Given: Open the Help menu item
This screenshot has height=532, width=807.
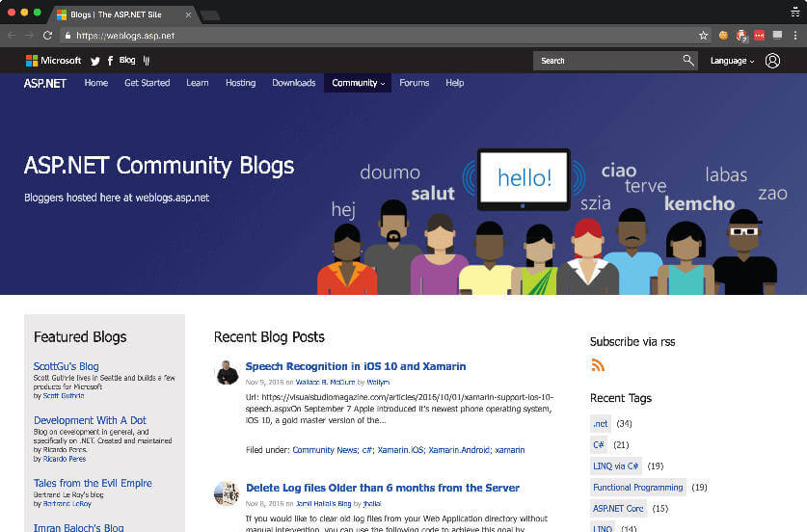Looking at the screenshot, I should click(455, 83).
